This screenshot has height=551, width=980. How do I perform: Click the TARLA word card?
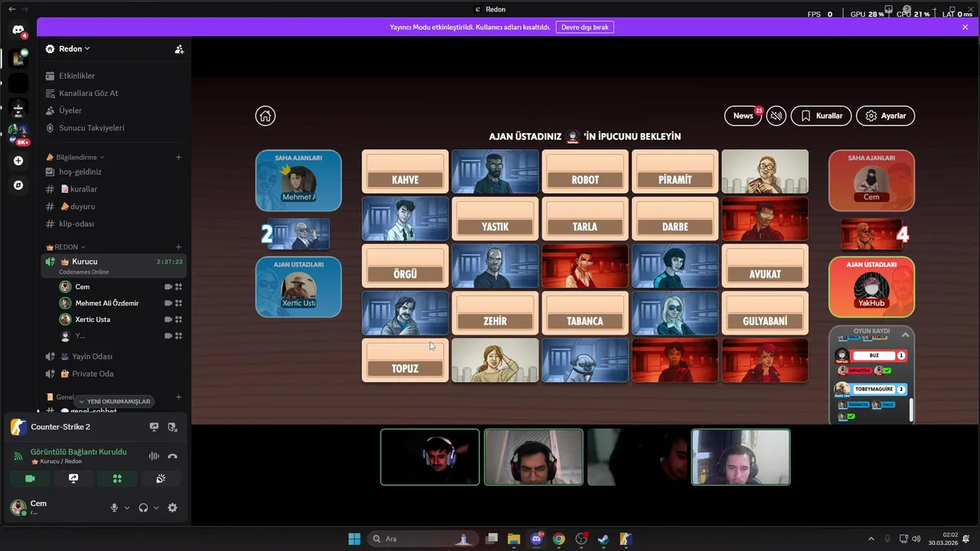point(585,219)
